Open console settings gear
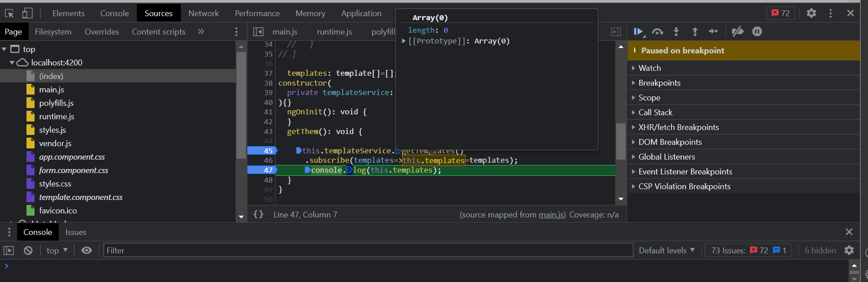 (x=849, y=250)
